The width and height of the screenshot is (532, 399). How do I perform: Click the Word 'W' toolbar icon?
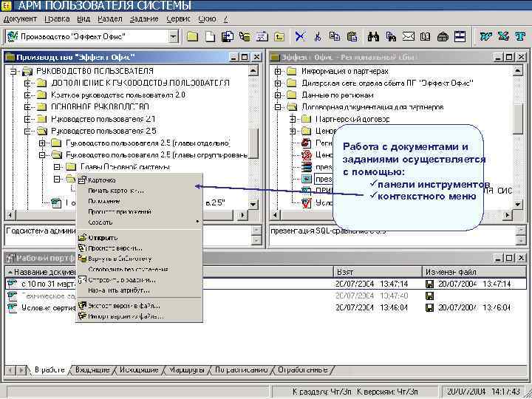tap(486, 36)
